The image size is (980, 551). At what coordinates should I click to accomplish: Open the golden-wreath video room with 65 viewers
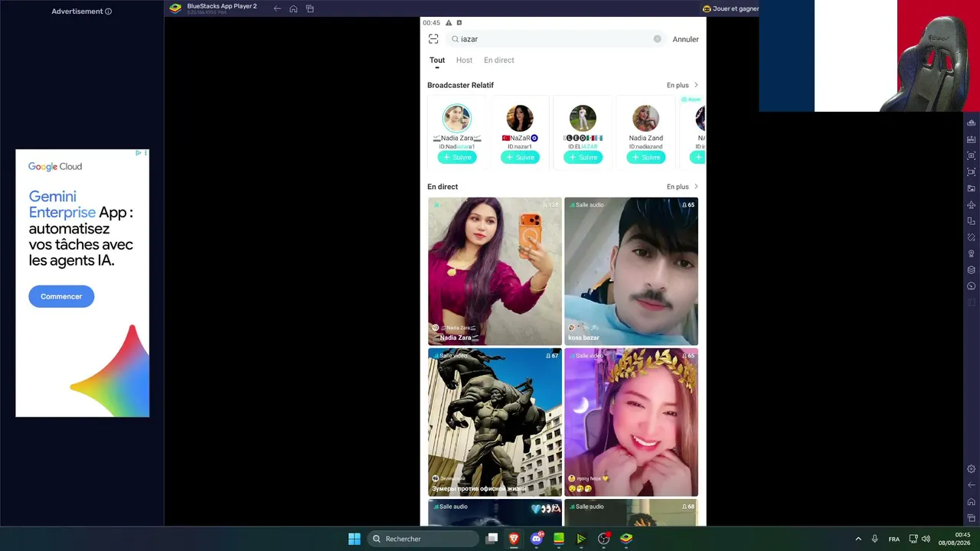coord(631,422)
